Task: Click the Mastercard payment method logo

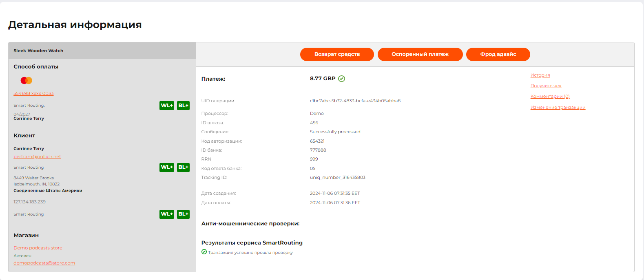Action: coord(27,80)
